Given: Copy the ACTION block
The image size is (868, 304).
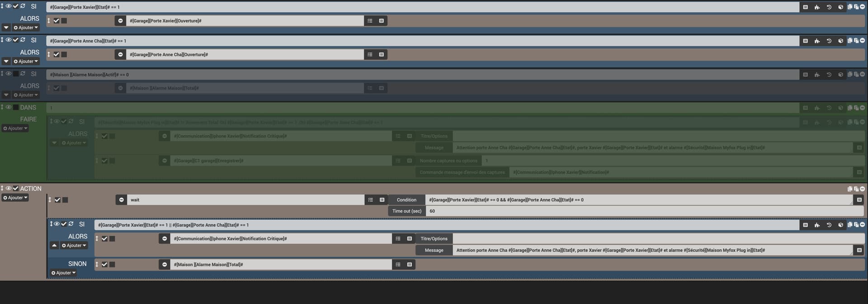Looking at the screenshot, I should pyautogui.click(x=850, y=188).
